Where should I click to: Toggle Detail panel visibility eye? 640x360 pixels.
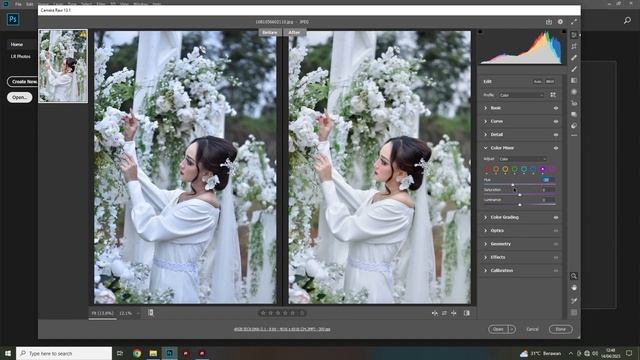(556, 135)
